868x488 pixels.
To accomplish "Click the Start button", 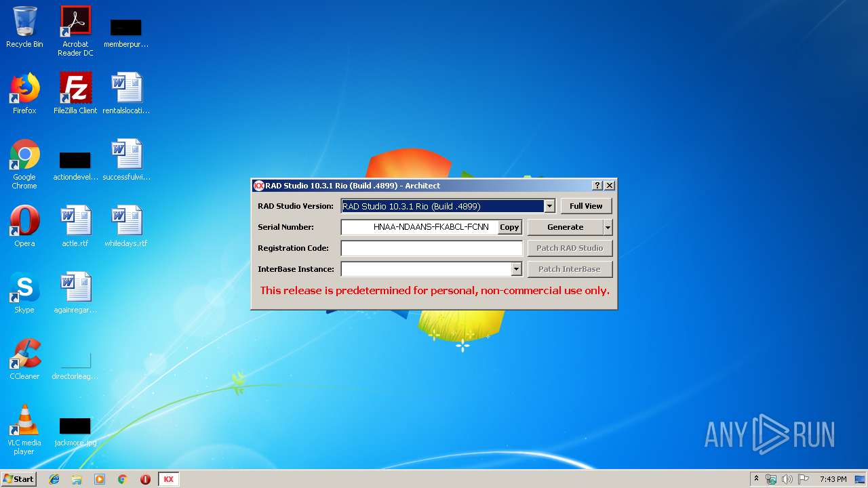I will click(x=19, y=479).
